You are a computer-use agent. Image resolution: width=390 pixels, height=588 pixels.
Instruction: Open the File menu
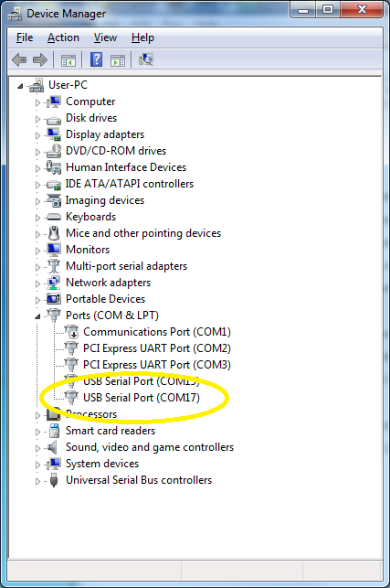[25, 37]
